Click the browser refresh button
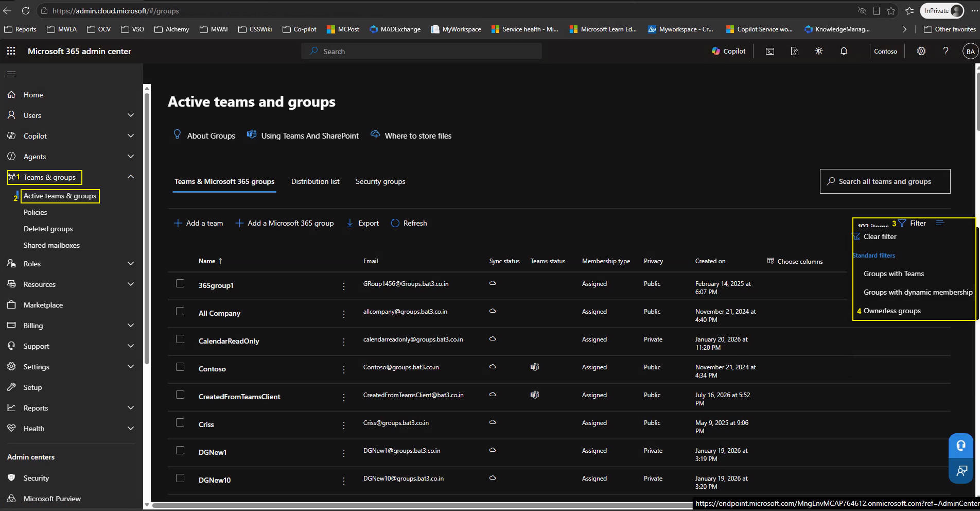The image size is (980, 511). pyautogui.click(x=26, y=11)
